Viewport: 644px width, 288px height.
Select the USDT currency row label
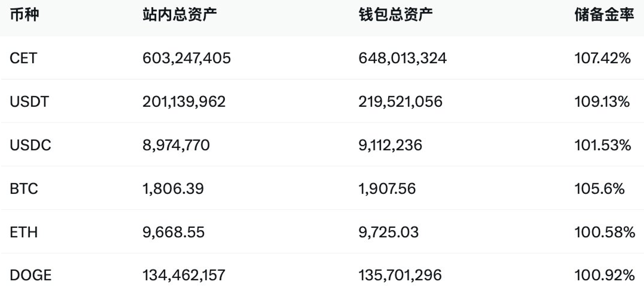pos(29,102)
